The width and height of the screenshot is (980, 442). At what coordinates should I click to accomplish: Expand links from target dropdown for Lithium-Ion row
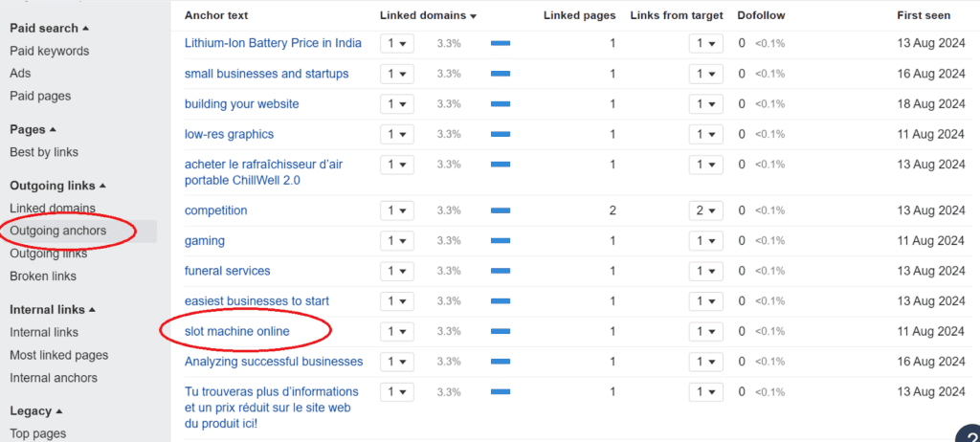pyautogui.click(x=705, y=43)
